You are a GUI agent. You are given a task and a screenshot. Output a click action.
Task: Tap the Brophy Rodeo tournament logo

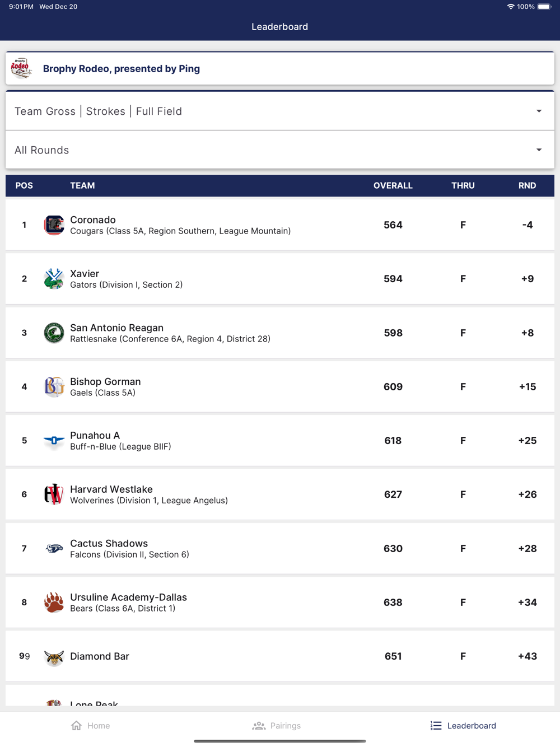pos(21,68)
